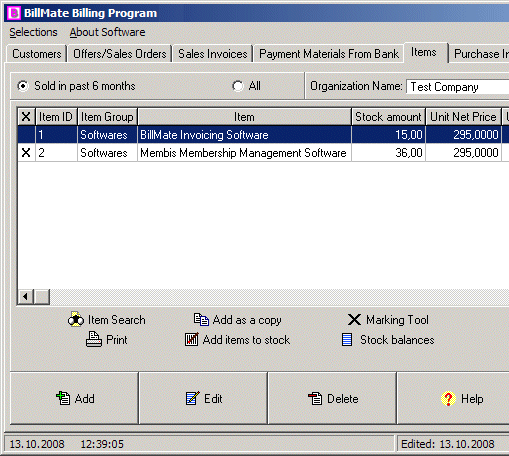The image size is (509, 456).
Task: Switch to the Customers tab
Action: coord(37,54)
